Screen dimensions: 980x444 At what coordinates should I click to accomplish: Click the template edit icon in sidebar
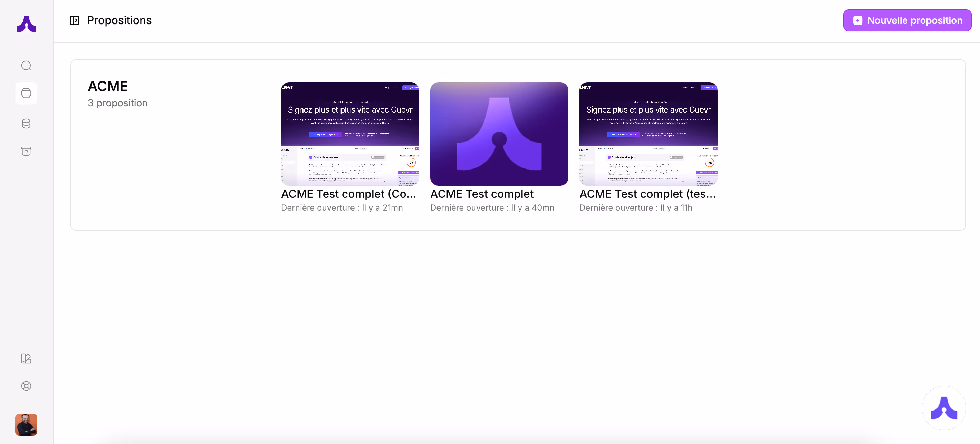[26, 358]
